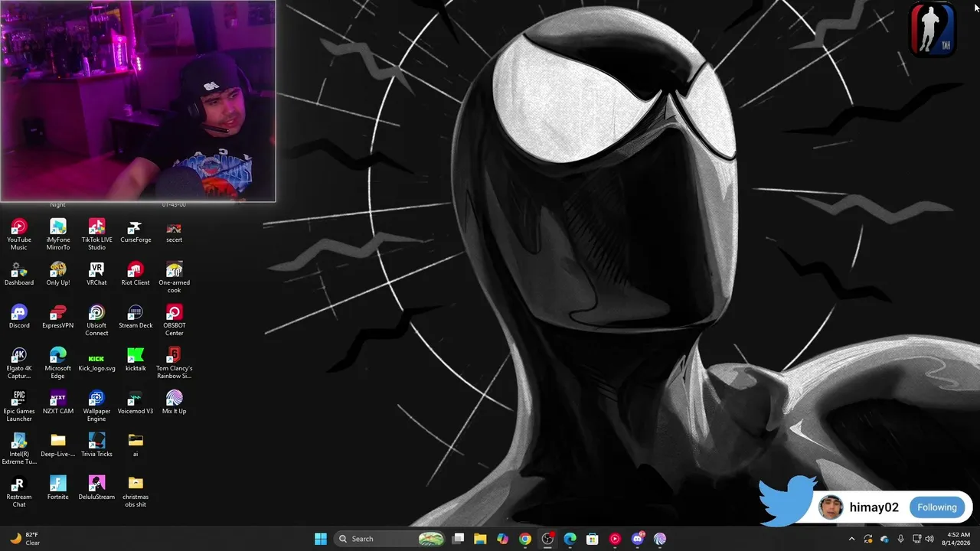Open network settings from the tray
This screenshot has width=980, height=551.
tap(916, 539)
